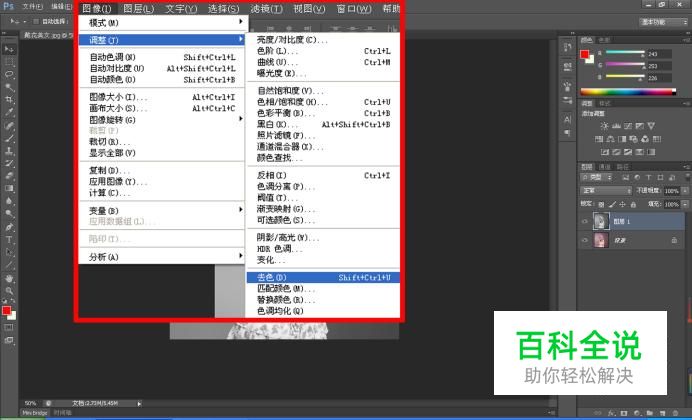
Task: Open the 类型 layer filter dropdown
Action: [x=596, y=177]
